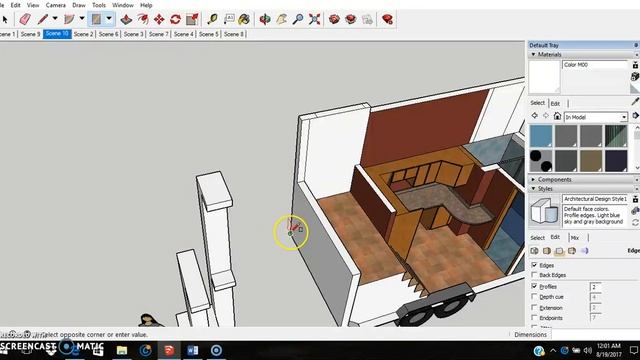
Task: Click materials home In Model icon
Action: point(557,116)
